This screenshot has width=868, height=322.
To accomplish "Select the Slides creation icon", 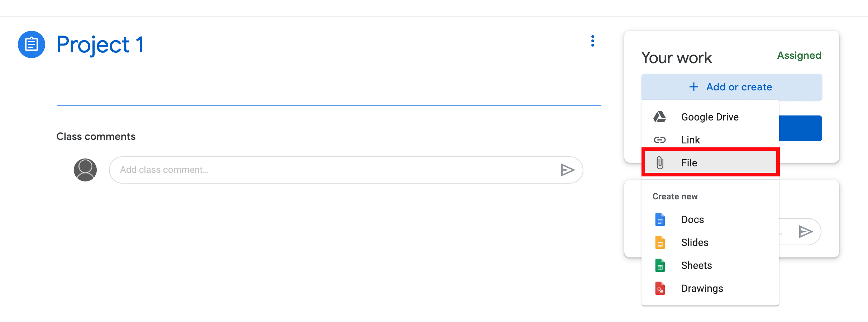I will tap(659, 242).
